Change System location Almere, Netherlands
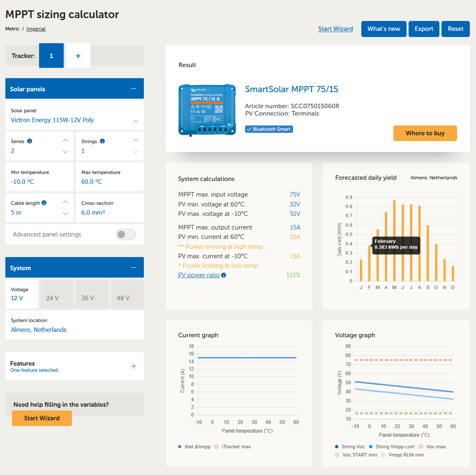This screenshot has height=475, width=476. (74, 325)
